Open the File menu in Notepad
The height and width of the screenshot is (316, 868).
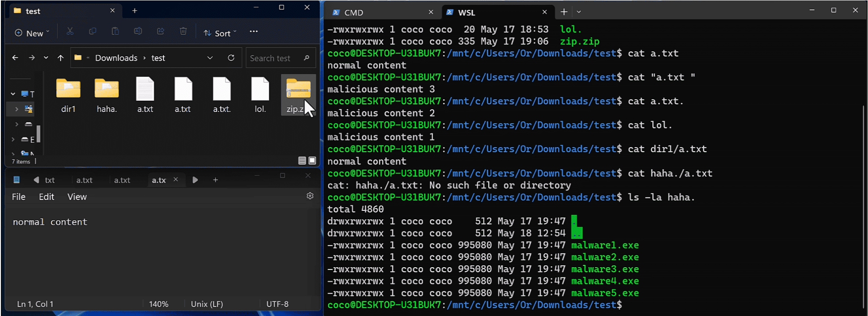coord(18,197)
